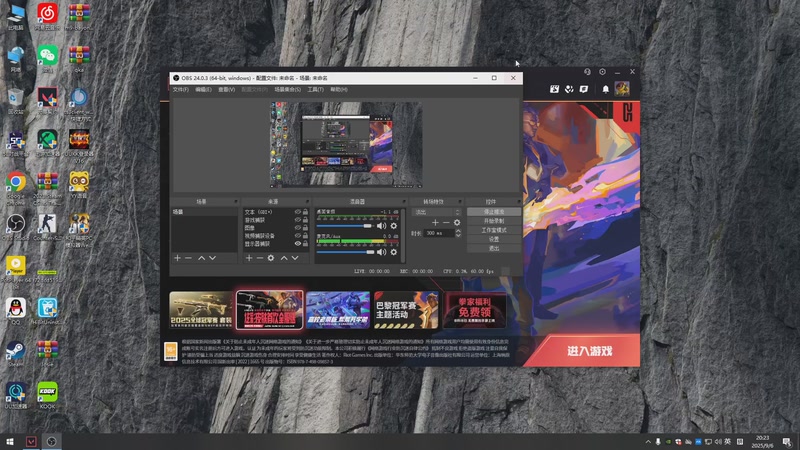Open transition properties gear icon
800x450 pixels.
pyautogui.click(x=457, y=222)
